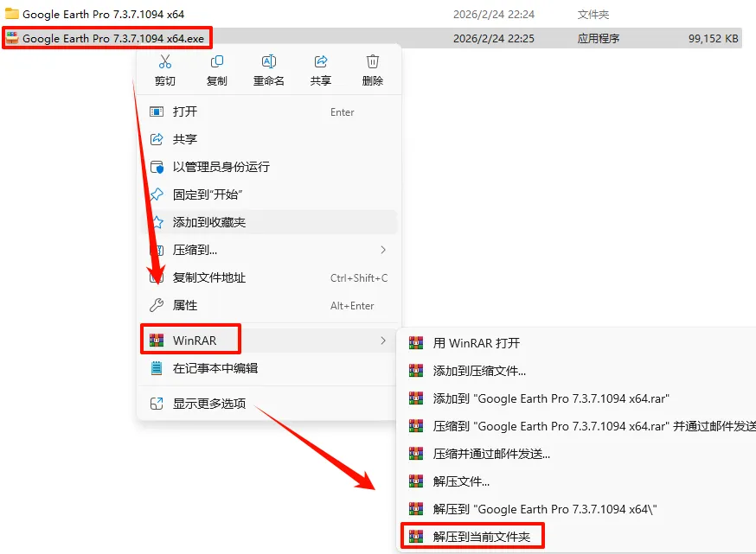This screenshot has height=554, width=756.
Task: Click the 以管理员身份运行 shield icon
Action: tap(157, 167)
